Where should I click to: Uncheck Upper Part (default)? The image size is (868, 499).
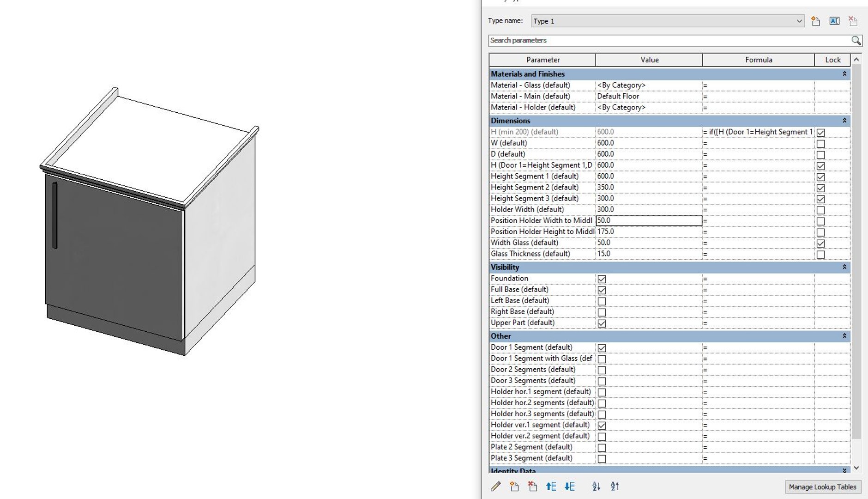[602, 323]
